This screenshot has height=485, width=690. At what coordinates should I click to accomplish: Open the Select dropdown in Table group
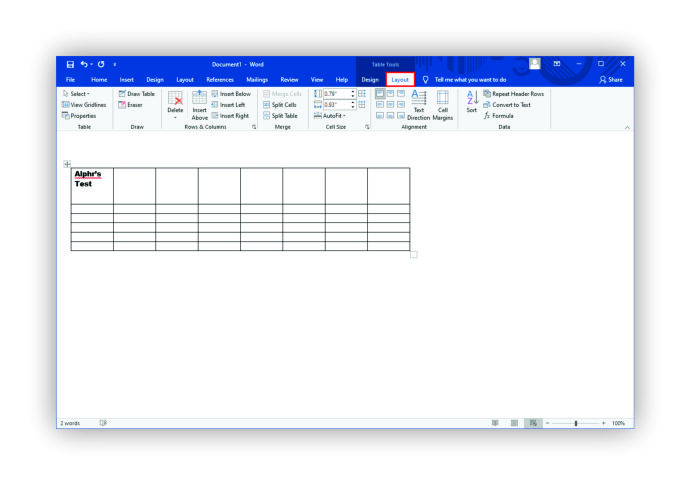pos(77,94)
